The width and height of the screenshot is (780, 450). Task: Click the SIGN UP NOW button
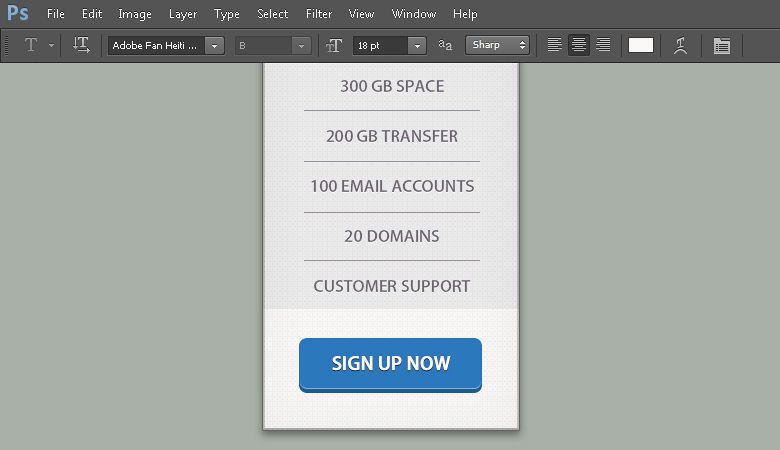pyautogui.click(x=390, y=364)
